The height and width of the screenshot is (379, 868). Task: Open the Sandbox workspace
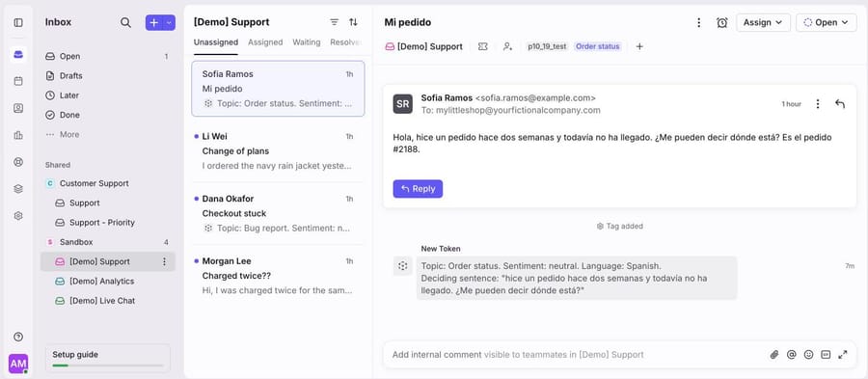(x=108, y=242)
